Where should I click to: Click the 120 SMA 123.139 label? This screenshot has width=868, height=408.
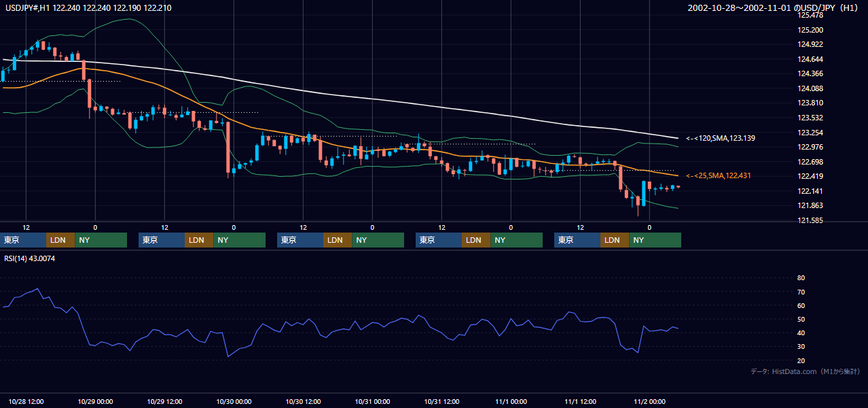721,138
